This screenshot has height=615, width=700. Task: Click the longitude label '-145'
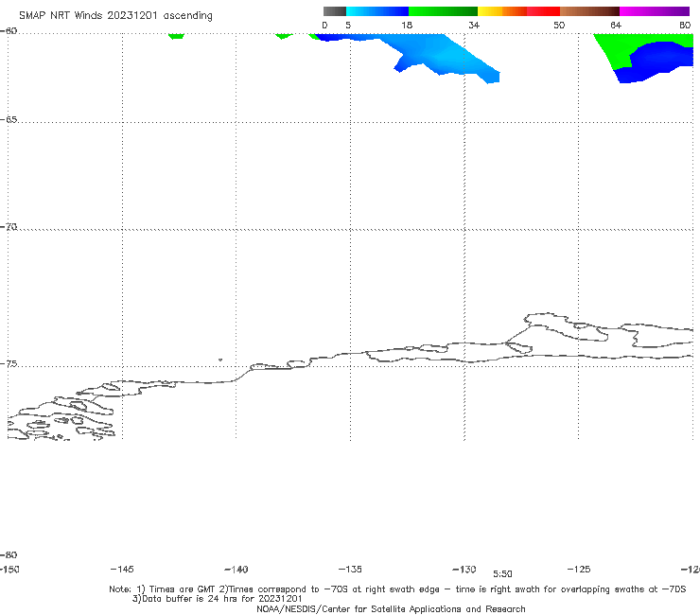coord(122,570)
